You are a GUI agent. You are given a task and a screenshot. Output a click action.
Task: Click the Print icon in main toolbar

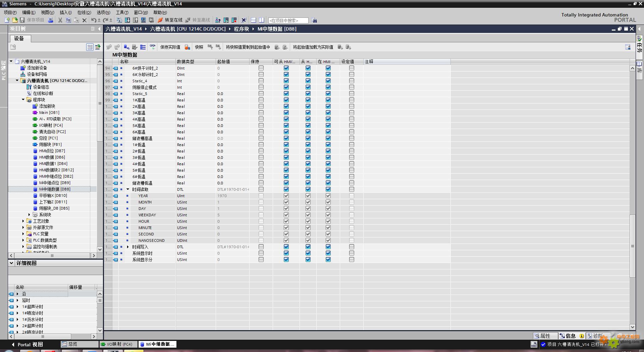(x=51, y=20)
